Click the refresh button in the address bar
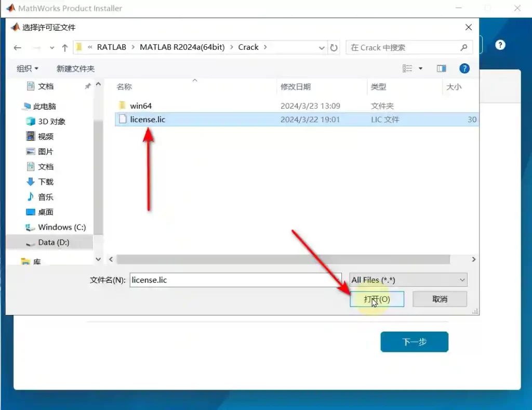This screenshot has height=410, width=532. [334, 47]
